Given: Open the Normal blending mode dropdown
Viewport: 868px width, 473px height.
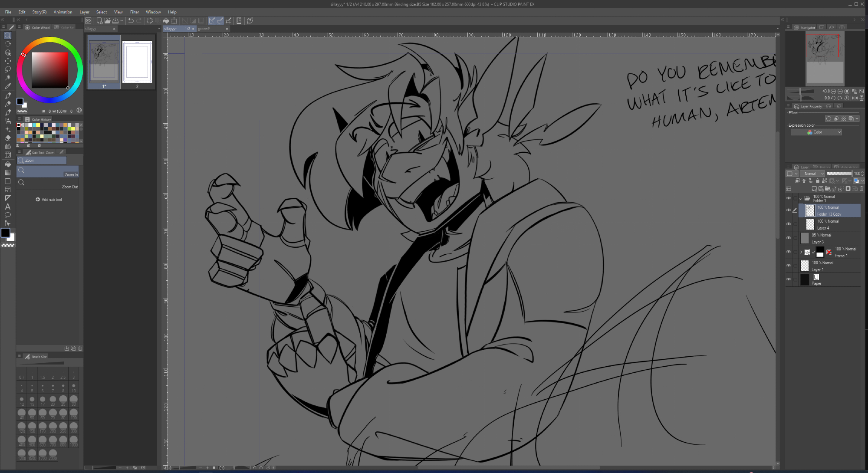Looking at the screenshot, I should click(x=813, y=174).
